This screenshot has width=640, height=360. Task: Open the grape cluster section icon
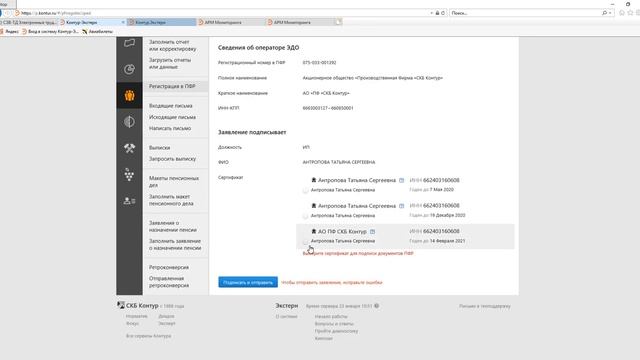pos(129,174)
